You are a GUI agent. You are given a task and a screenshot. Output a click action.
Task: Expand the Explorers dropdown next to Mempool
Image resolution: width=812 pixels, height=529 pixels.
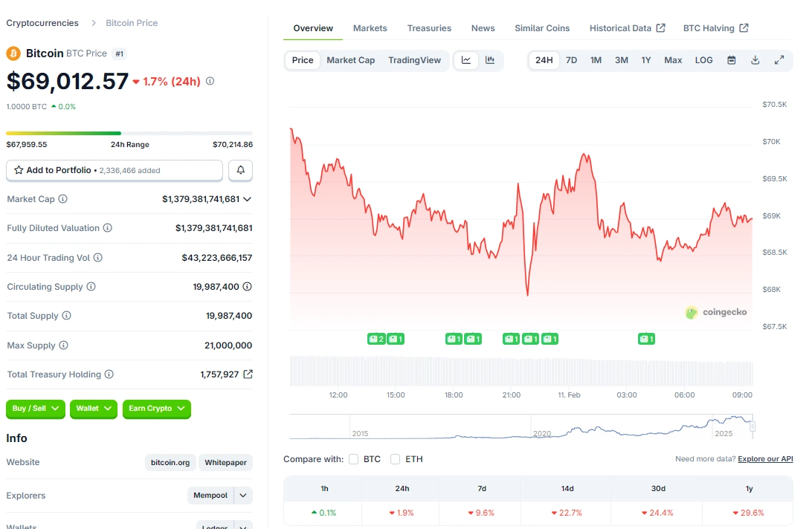[242, 496]
